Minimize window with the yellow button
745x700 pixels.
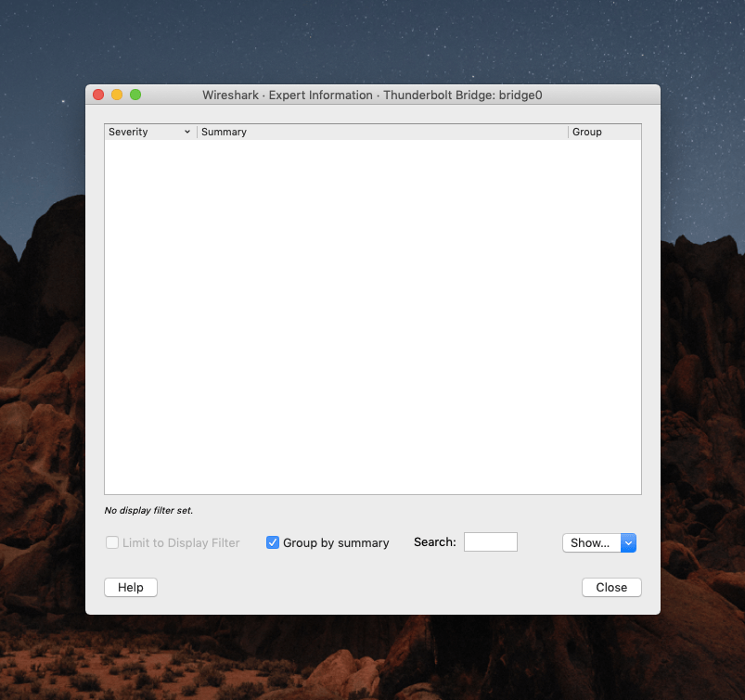tap(117, 95)
